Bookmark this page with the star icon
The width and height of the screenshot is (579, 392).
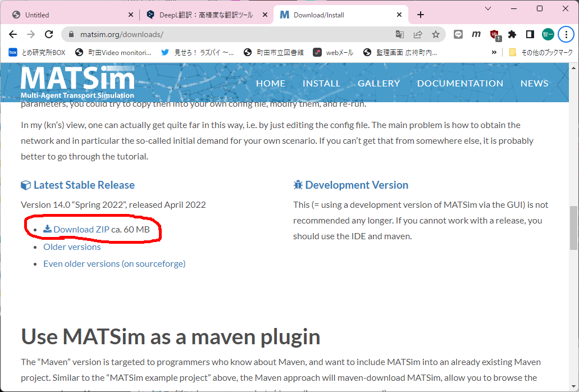pyautogui.click(x=436, y=34)
